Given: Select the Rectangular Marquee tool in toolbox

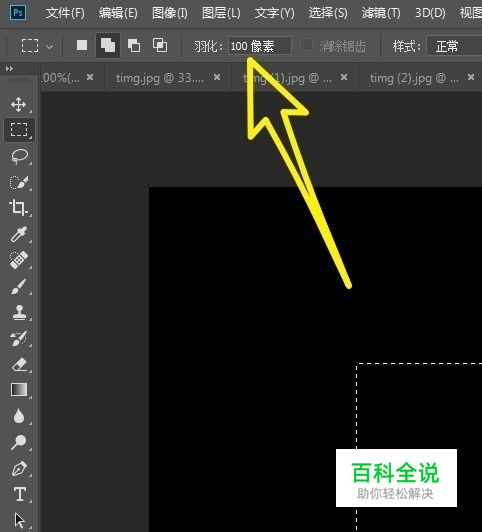Looking at the screenshot, I should (x=19, y=130).
